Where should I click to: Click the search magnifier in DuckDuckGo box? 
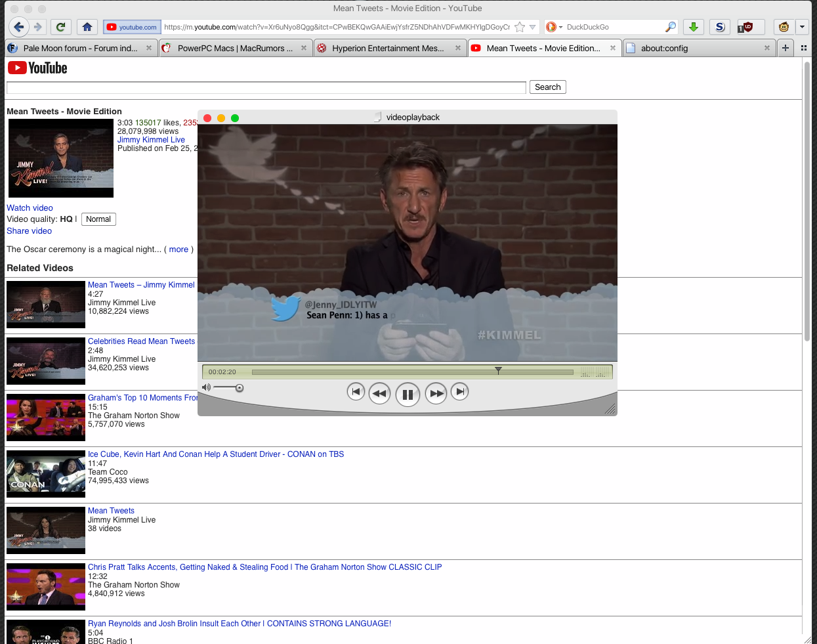(670, 27)
